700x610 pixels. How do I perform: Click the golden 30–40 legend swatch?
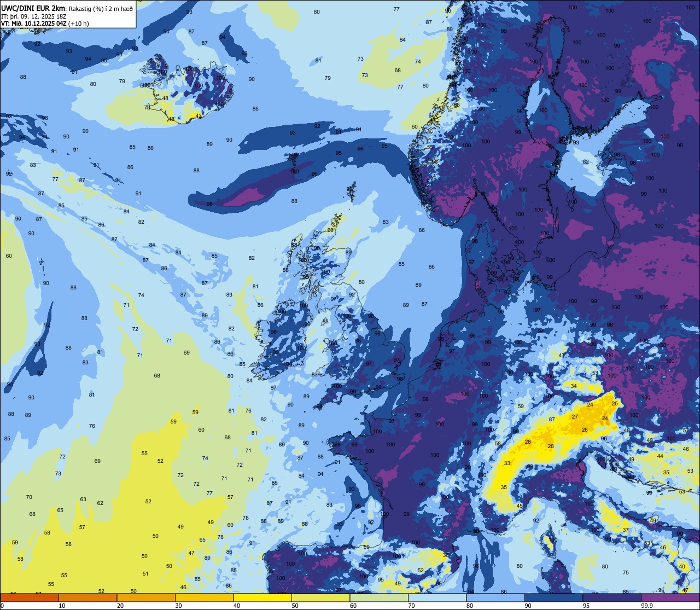204,597
